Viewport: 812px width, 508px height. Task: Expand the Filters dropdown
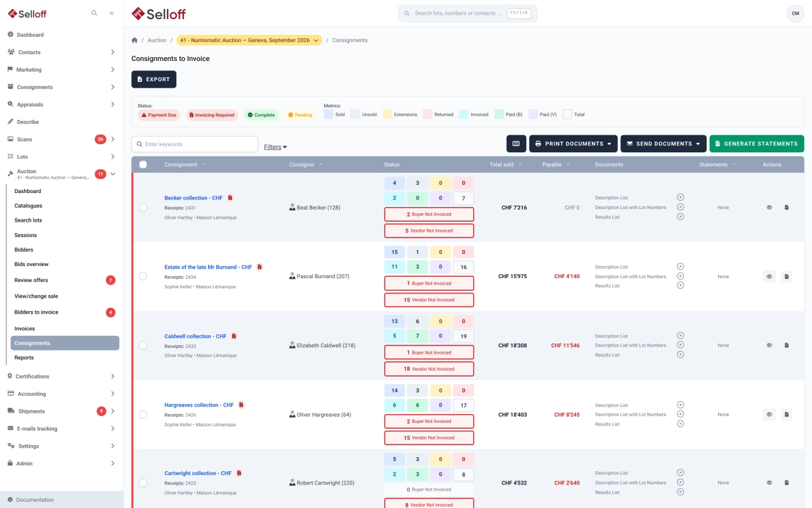pyautogui.click(x=275, y=147)
